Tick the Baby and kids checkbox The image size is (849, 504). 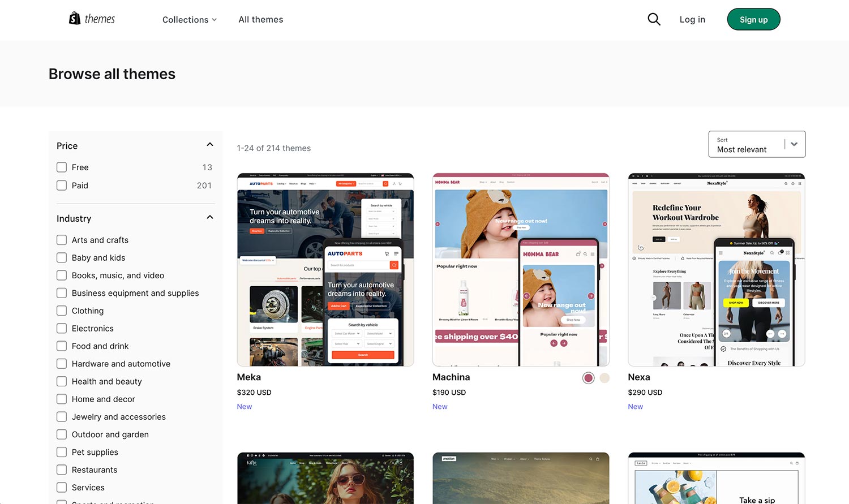(62, 257)
